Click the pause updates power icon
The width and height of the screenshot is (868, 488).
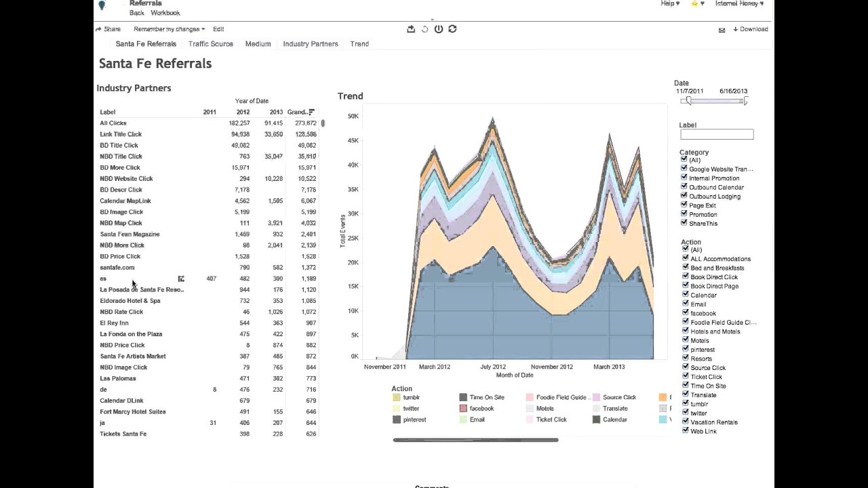[439, 29]
